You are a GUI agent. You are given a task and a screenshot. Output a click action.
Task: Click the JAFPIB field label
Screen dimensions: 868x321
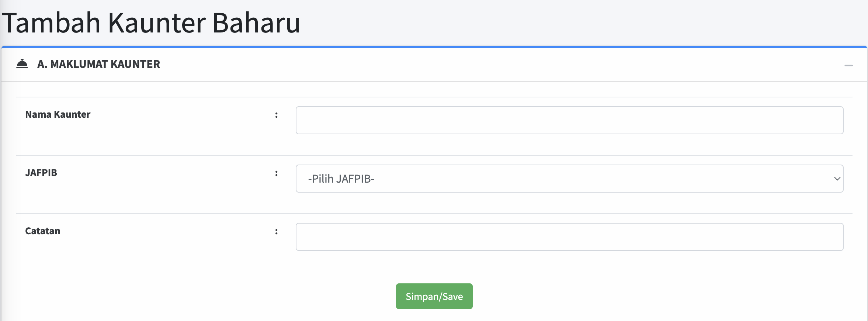tap(41, 173)
